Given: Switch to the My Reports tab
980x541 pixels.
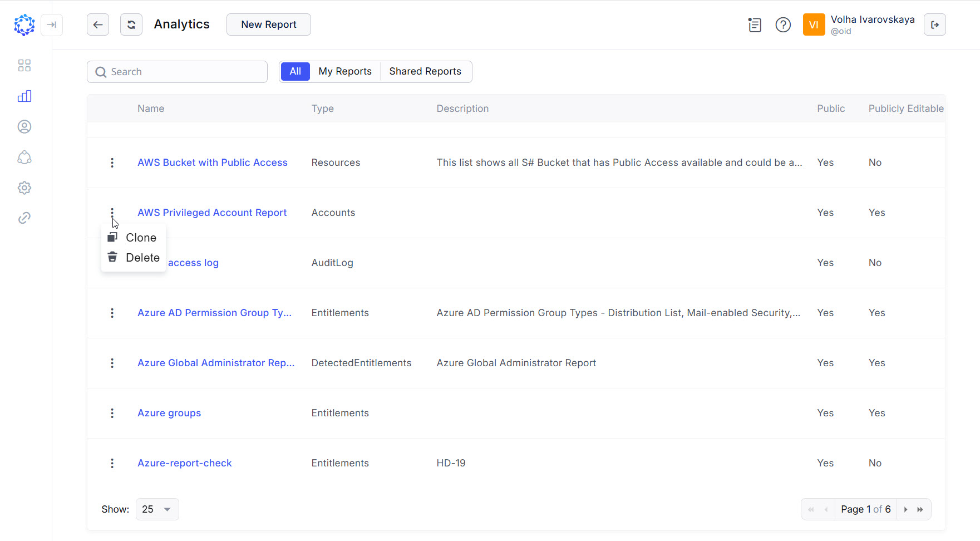Looking at the screenshot, I should click(344, 71).
